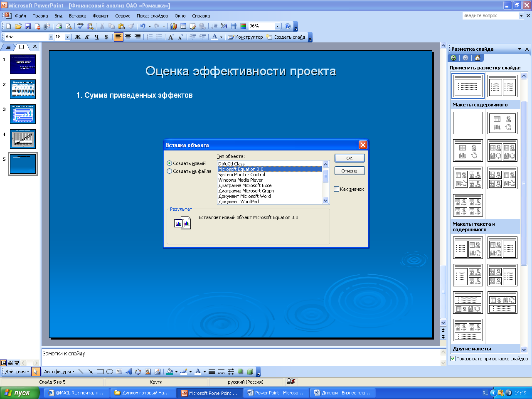532x399 pixels.
Task: Expand the Автофигуры menu
Action: 59,372
